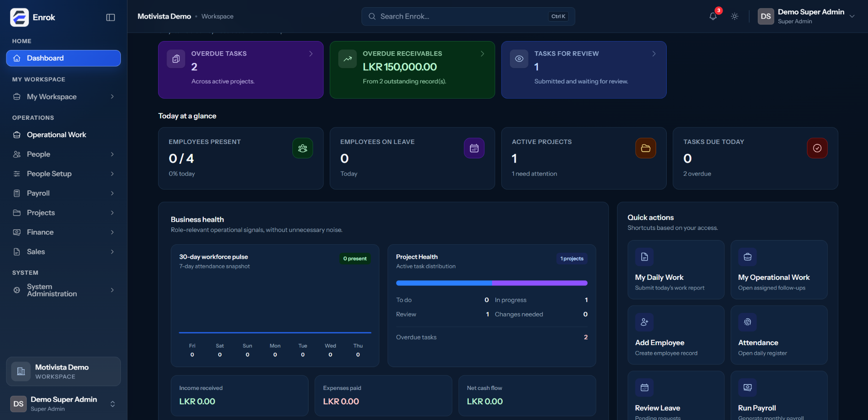Click the Project Health progress bar
The width and height of the screenshot is (868, 420).
[x=492, y=283]
